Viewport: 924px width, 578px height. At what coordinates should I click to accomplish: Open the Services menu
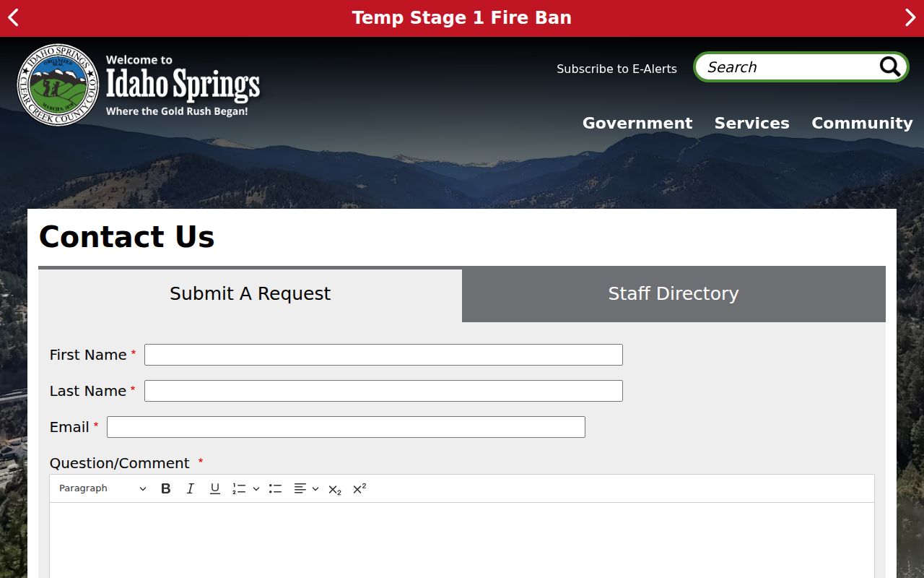click(752, 123)
